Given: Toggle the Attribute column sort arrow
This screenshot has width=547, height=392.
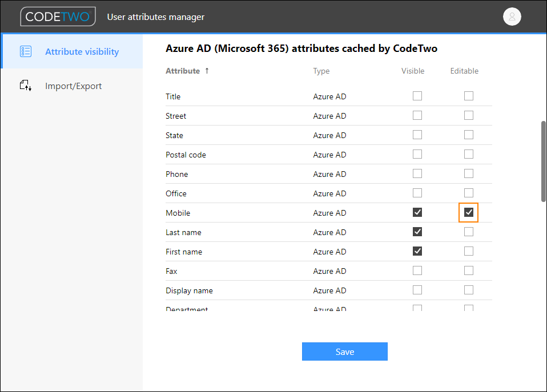Looking at the screenshot, I should point(207,71).
